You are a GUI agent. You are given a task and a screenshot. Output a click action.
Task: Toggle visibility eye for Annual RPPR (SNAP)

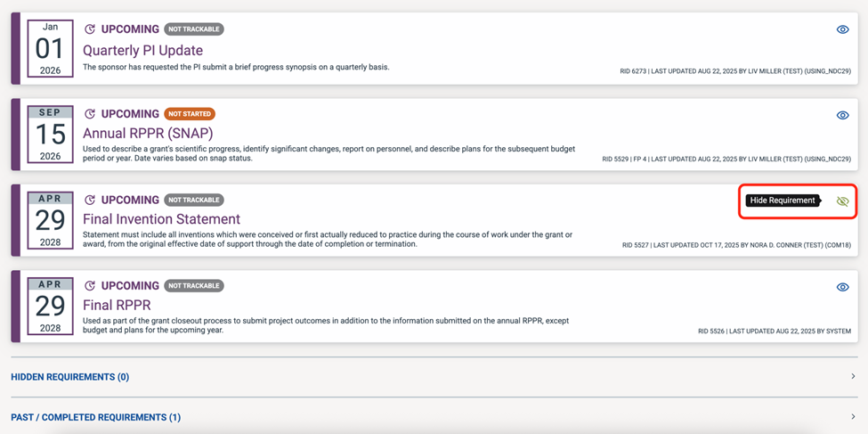[842, 115]
